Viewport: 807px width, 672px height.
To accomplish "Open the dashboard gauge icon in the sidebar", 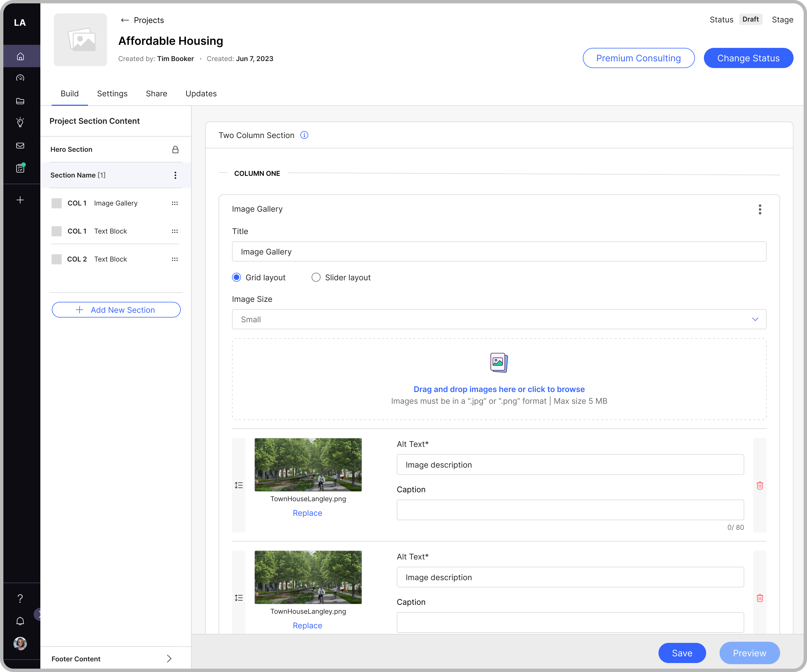I will click(20, 78).
